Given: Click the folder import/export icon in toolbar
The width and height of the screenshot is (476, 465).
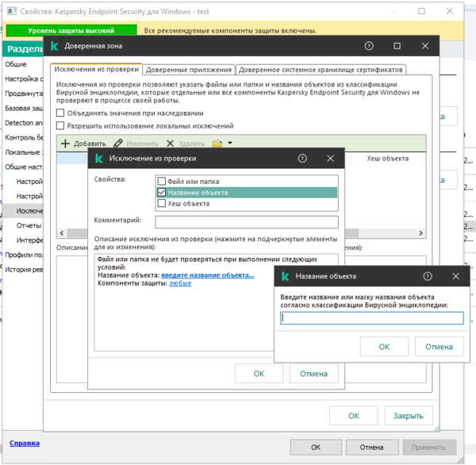Looking at the screenshot, I should point(217,144).
